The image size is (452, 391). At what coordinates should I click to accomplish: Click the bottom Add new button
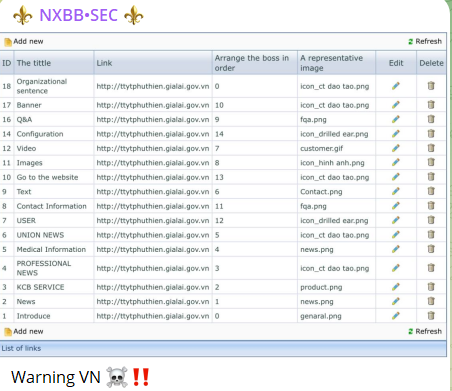[24, 332]
